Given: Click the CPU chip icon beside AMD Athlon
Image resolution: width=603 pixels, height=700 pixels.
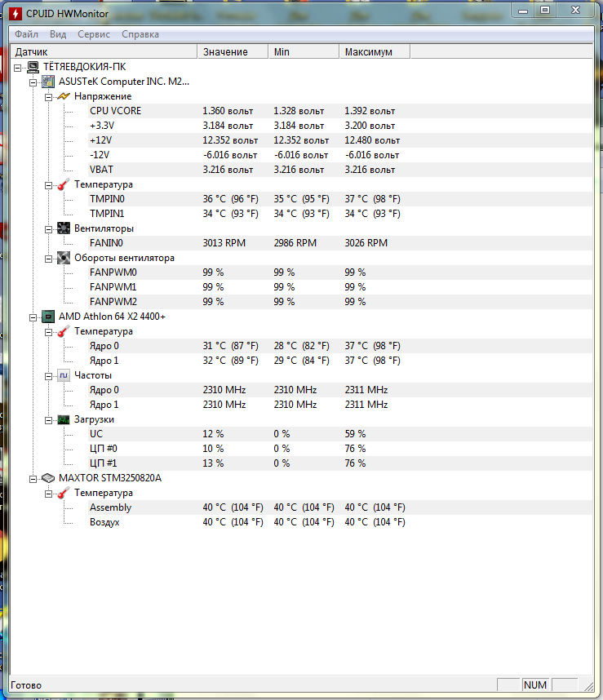Looking at the screenshot, I should pos(48,317).
